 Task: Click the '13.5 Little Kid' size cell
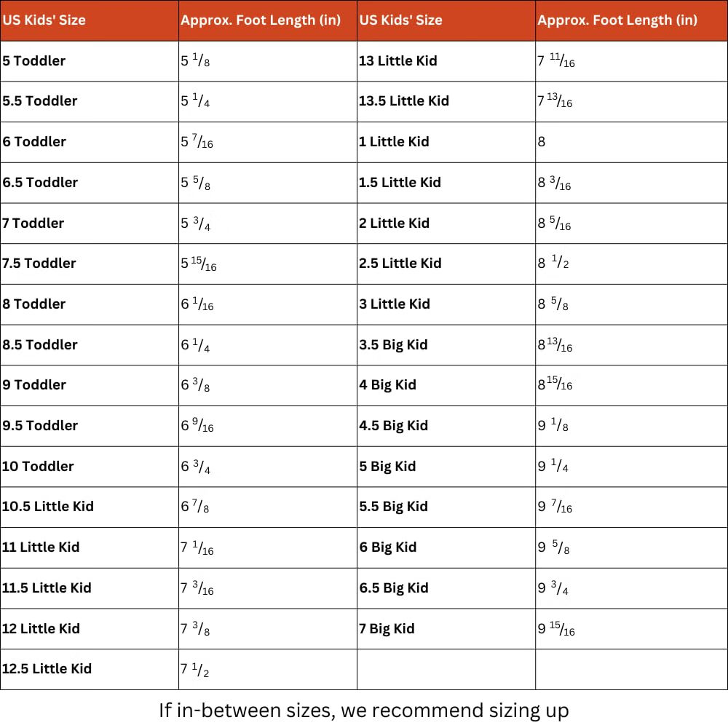click(x=404, y=101)
